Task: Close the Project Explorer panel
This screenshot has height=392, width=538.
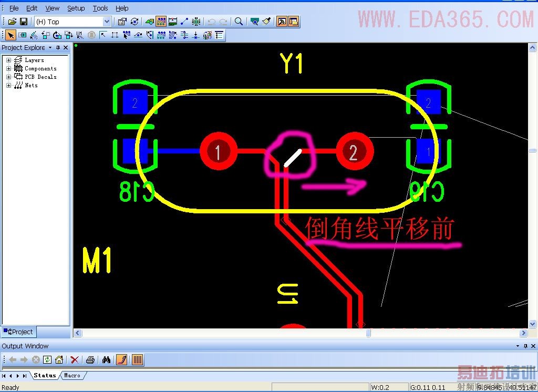Action: coord(66,48)
